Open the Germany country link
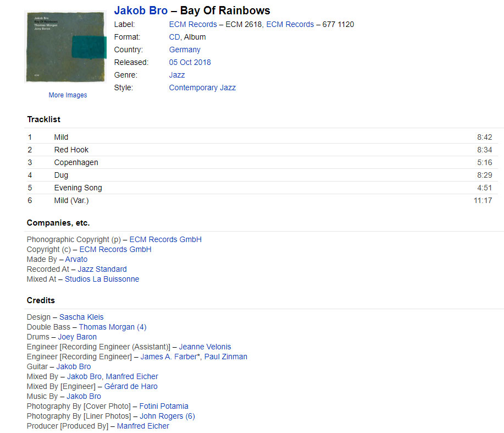The width and height of the screenshot is (504, 433). pyautogui.click(x=185, y=50)
